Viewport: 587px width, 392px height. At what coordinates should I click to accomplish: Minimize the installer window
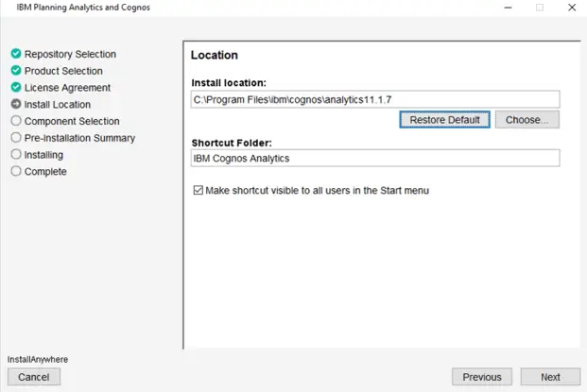click(508, 8)
